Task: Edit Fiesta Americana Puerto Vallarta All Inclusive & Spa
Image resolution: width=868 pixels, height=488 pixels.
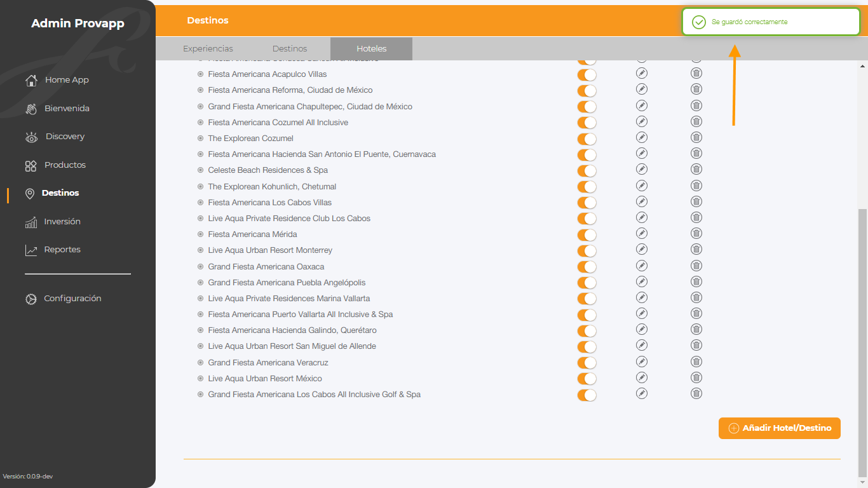Action: click(x=642, y=313)
